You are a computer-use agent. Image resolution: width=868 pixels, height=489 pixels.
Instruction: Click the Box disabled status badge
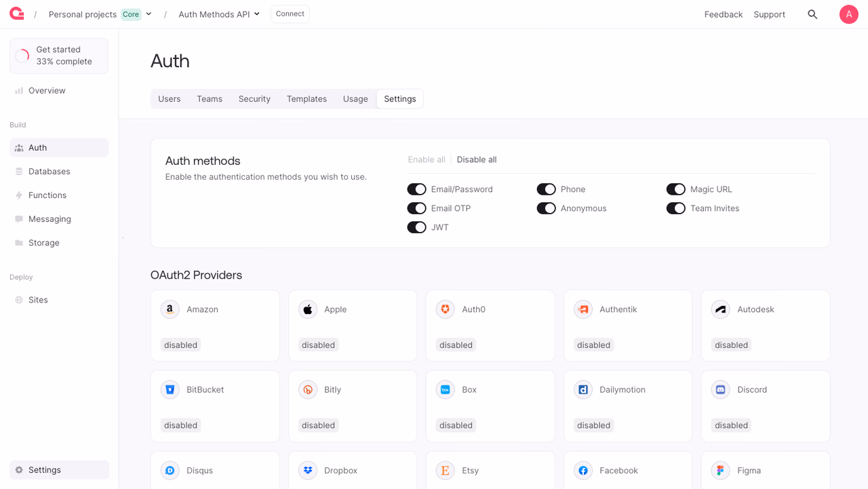coord(456,426)
